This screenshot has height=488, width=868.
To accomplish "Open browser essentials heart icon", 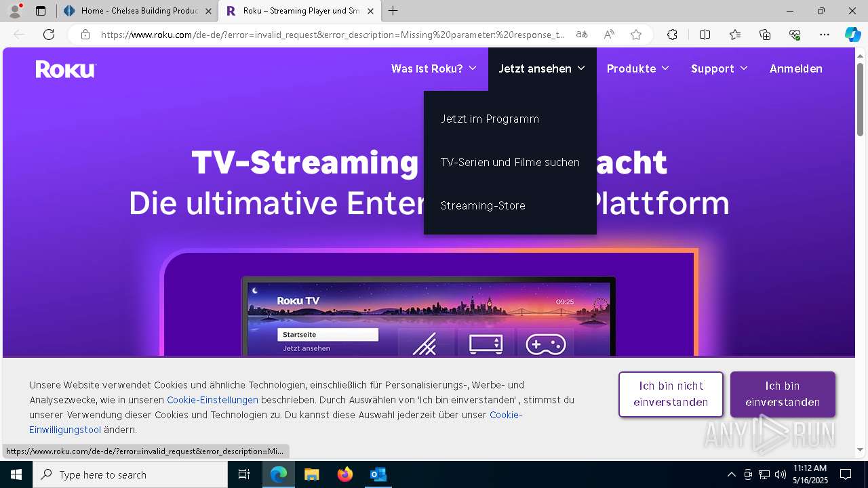I will coord(795,35).
